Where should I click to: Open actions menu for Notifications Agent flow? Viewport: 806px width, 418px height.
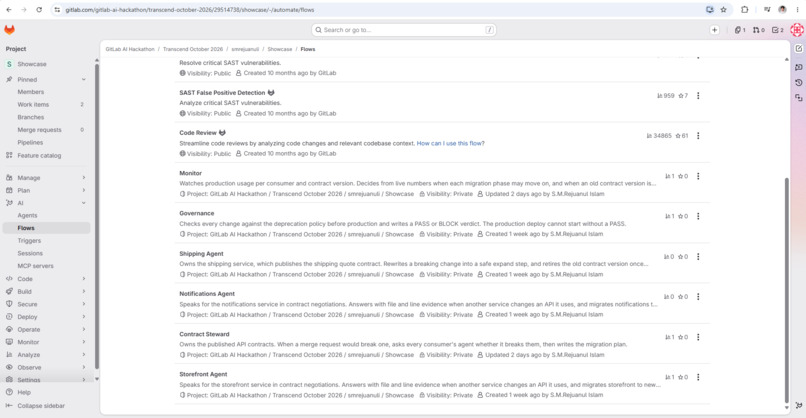[x=698, y=297]
